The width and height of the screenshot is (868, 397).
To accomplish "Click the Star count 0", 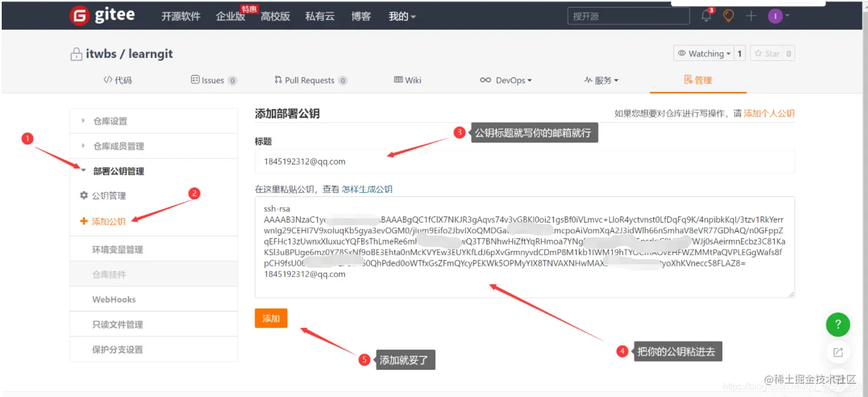I will click(789, 53).
